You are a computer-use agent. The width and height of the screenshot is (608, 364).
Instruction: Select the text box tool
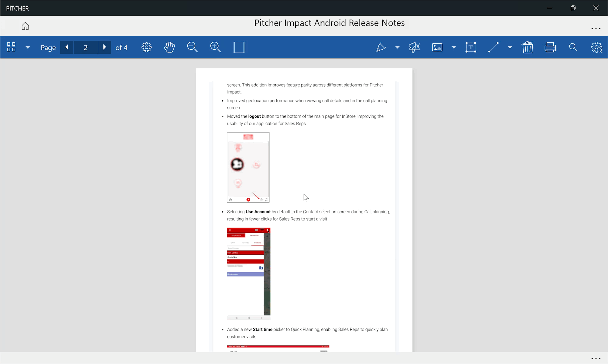[471, 47]
